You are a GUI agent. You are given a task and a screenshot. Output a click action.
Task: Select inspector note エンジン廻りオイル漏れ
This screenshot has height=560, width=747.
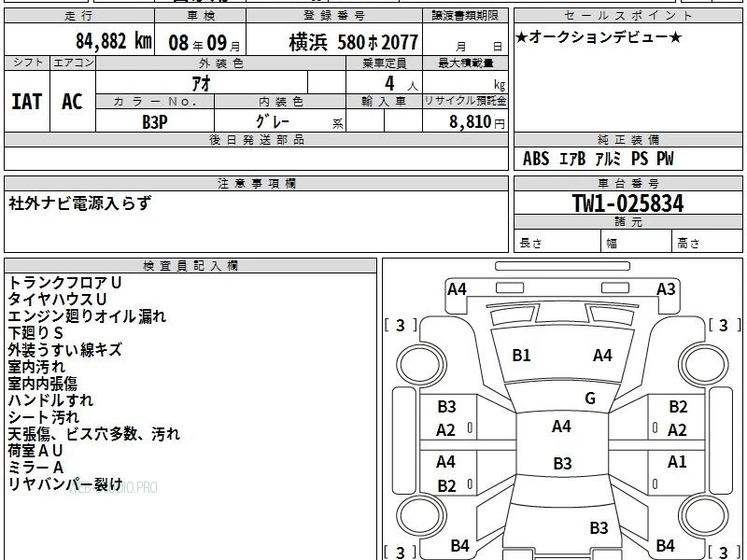87,316
